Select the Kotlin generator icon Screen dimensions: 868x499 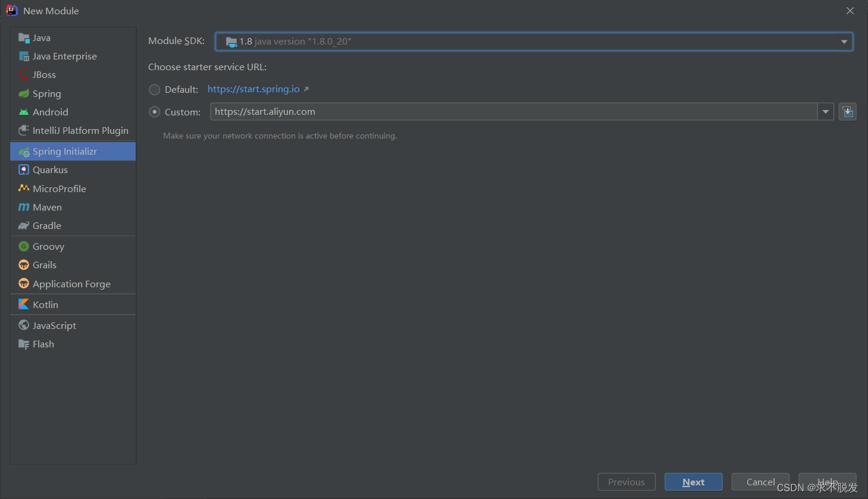tap(24, 304)
